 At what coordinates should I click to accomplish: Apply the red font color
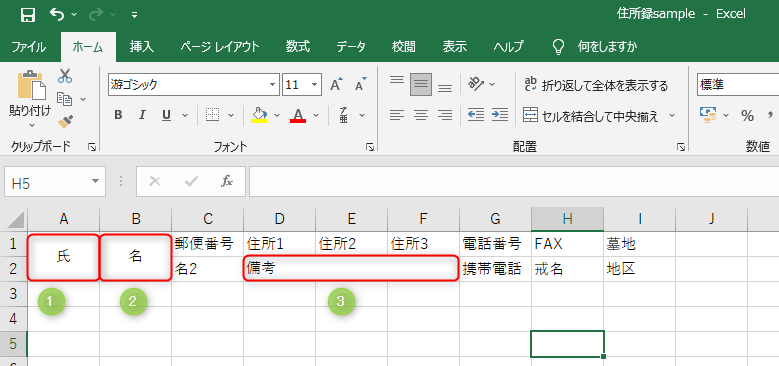pyautogui.click(x=298, y=115)
